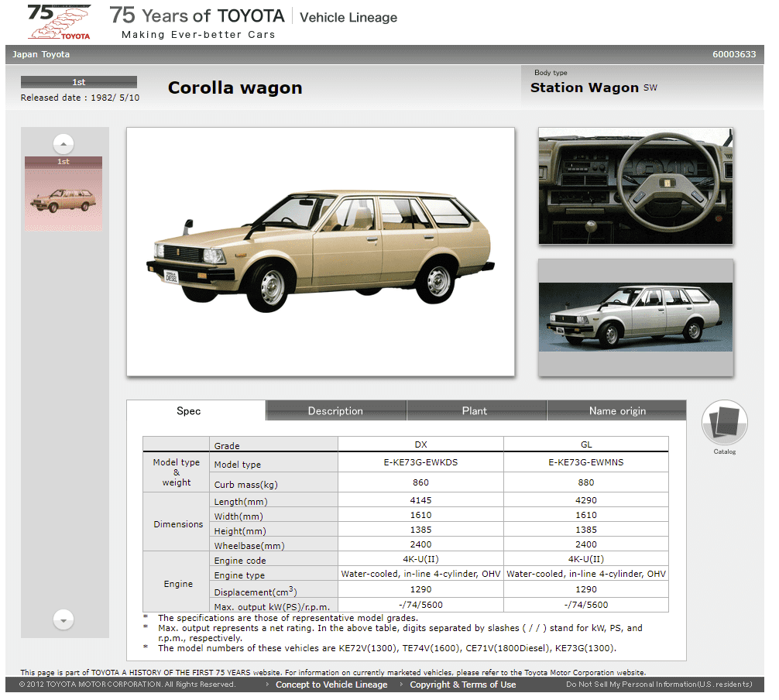Click the down arrow in thumbnail sidebar

pyautogui.click(x=63, y=620)
